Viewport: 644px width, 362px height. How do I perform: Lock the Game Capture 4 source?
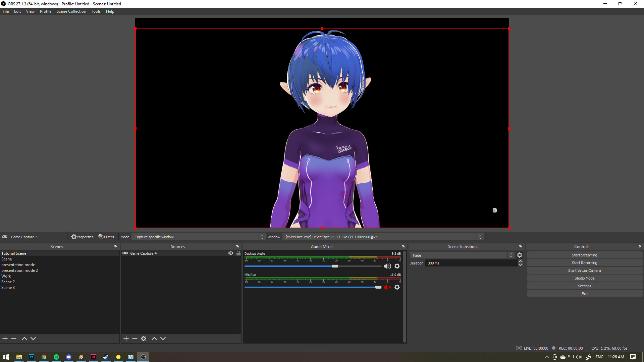click(238, 253)
